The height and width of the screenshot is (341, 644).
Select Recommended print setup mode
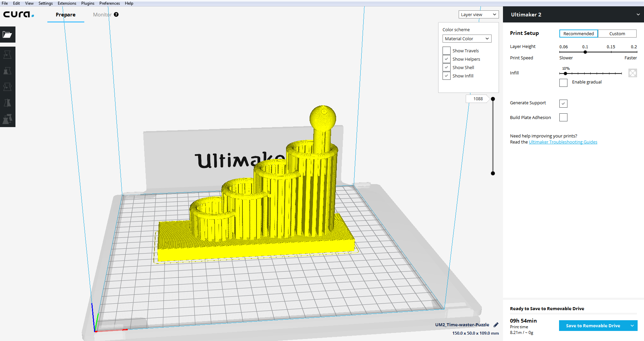click(579, 34)
